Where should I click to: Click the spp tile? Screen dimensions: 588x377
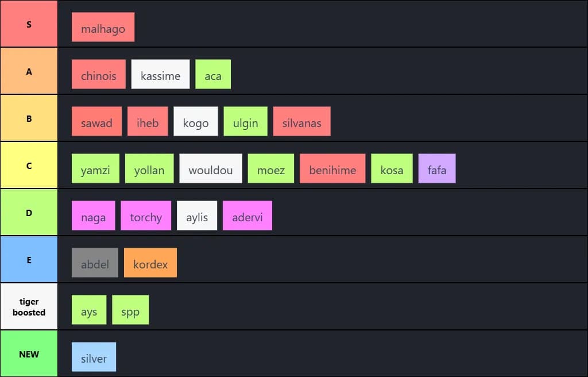tap(130, 310)
